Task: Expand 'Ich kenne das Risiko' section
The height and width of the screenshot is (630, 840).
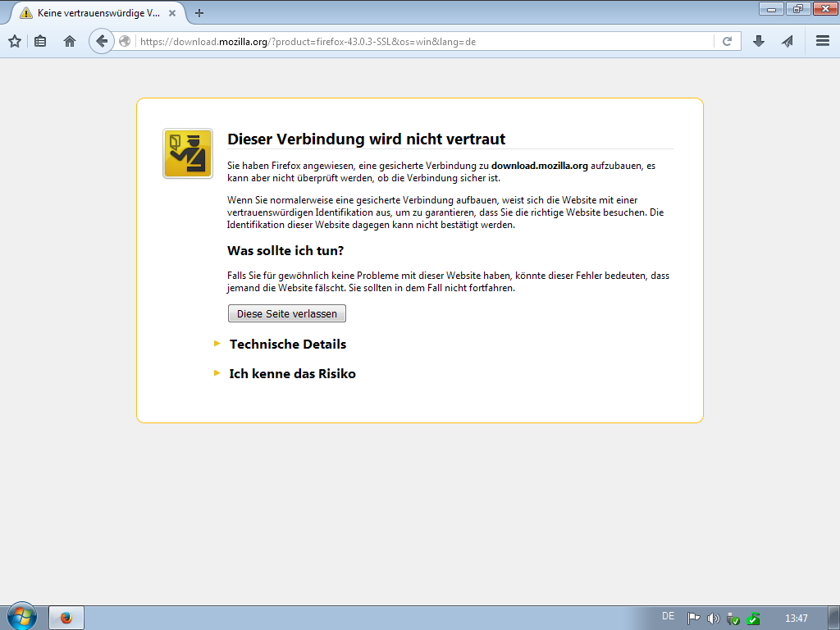Action: [x=293, y=373]
